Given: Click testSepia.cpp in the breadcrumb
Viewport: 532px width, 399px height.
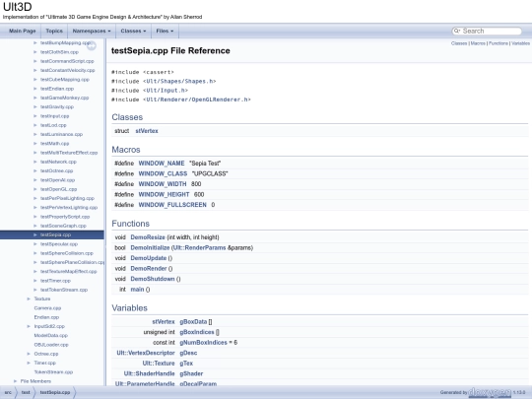Looking at the screenshot, I should pos(55,392).
